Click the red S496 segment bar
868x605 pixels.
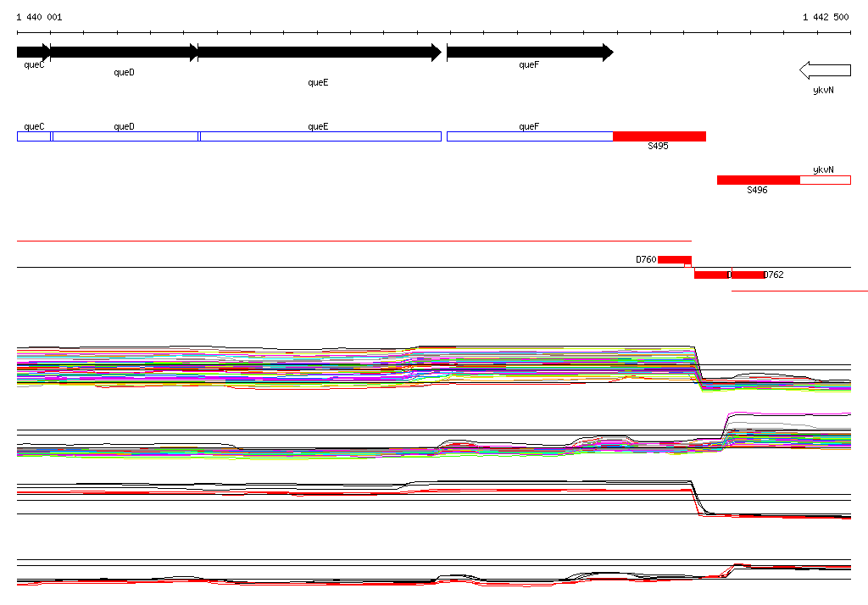click(759, 180)
